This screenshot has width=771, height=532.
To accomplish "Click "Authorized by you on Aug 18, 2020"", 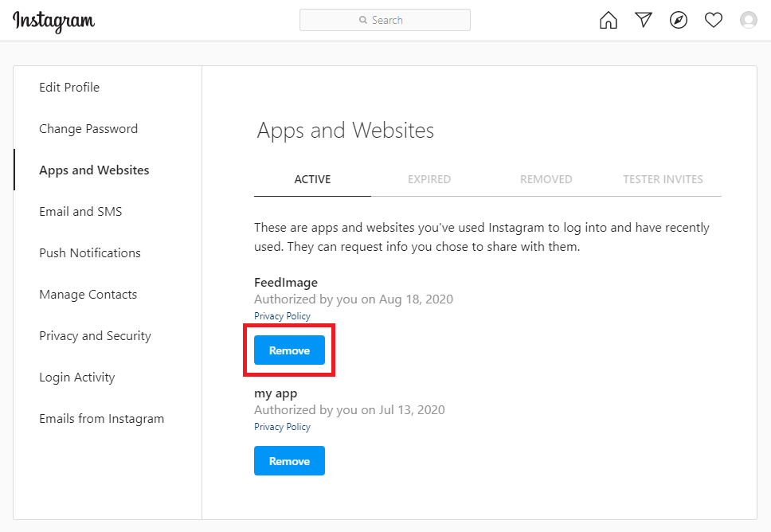I will pyautogui.click(x=354, y=299).
